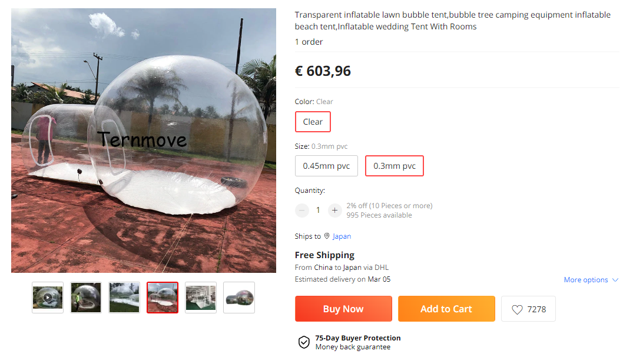
Task: Click the chevron next to More options
Action: click(615, 280)
